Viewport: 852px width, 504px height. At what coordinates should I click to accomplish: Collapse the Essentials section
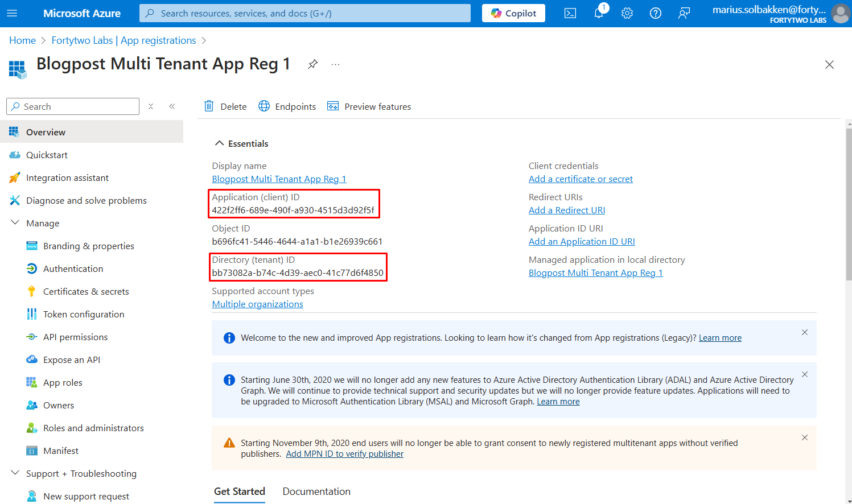219,143
